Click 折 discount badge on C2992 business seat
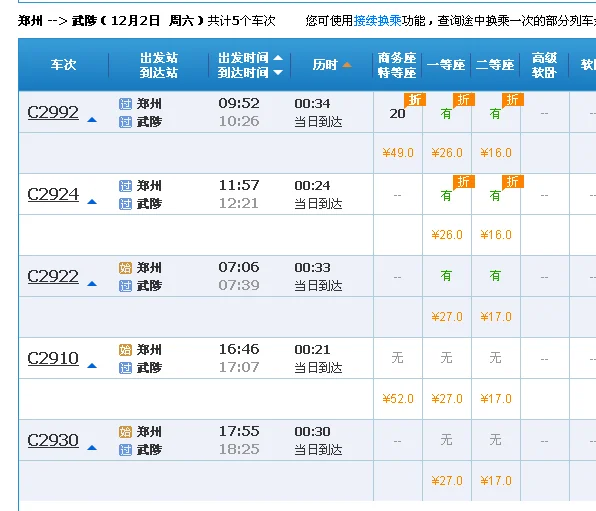This screenshot has height=511, width=596. (x=415, y=100)
